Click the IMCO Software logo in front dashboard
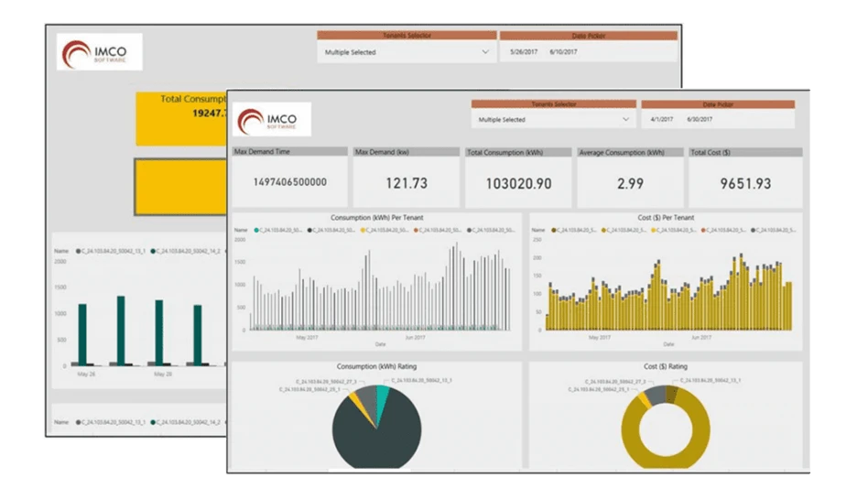 click(273, 119)
